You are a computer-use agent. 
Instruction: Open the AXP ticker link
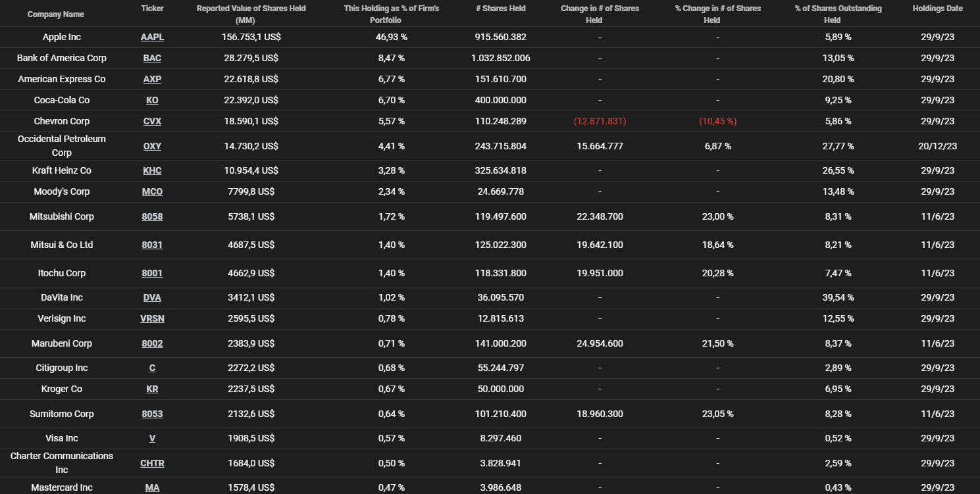tap(152, 79)
